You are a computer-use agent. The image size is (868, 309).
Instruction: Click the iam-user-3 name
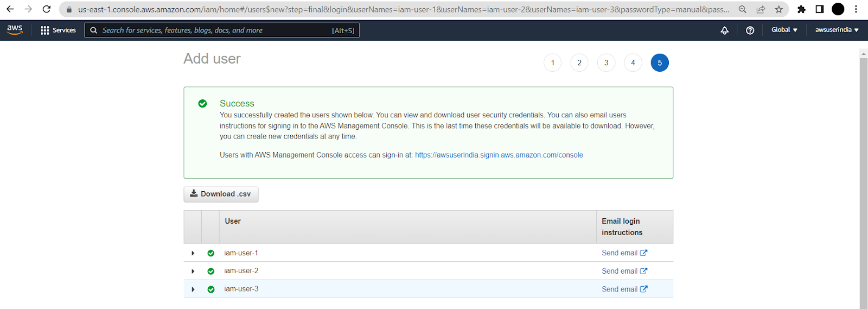click(x=241, y=289)
